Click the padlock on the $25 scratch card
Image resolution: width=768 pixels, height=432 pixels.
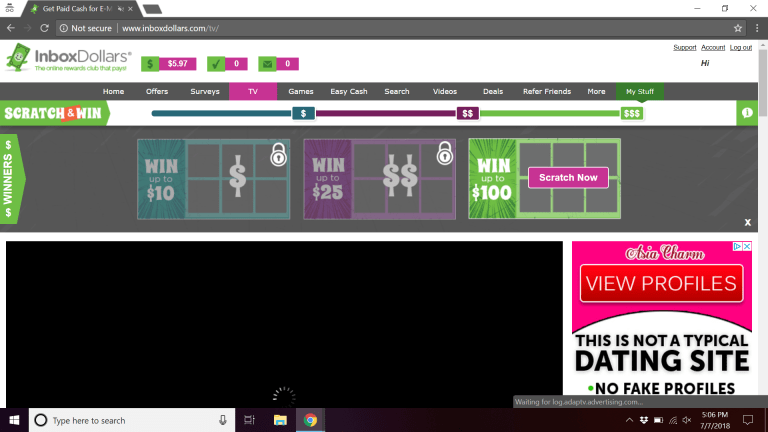click(444, 154)
